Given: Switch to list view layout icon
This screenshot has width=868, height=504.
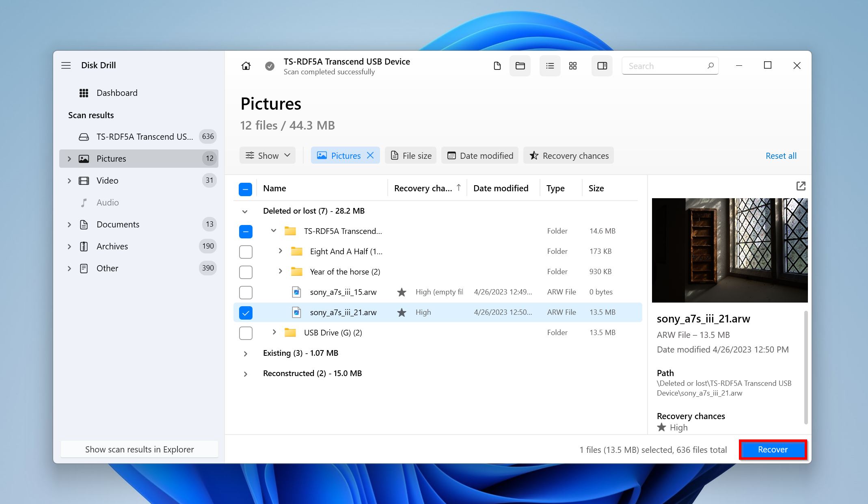Looking at the screenshot, I should [550, 66].
